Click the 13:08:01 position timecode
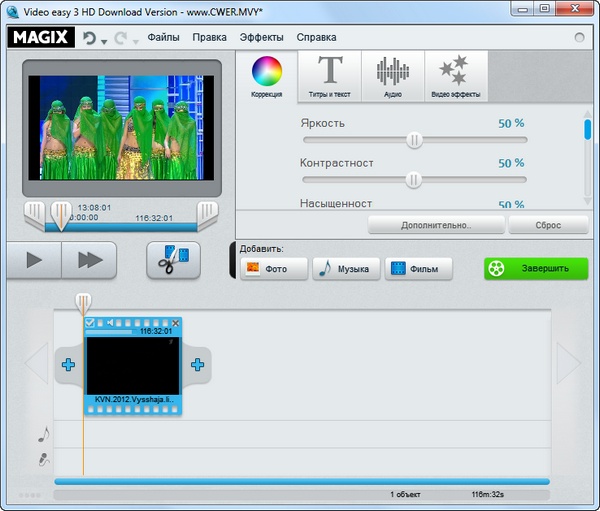Screen dimensions: 600x511 point(94,207)
